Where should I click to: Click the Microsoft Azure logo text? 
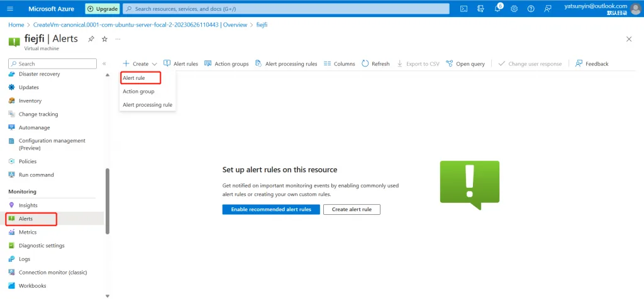tap(52, 9)
